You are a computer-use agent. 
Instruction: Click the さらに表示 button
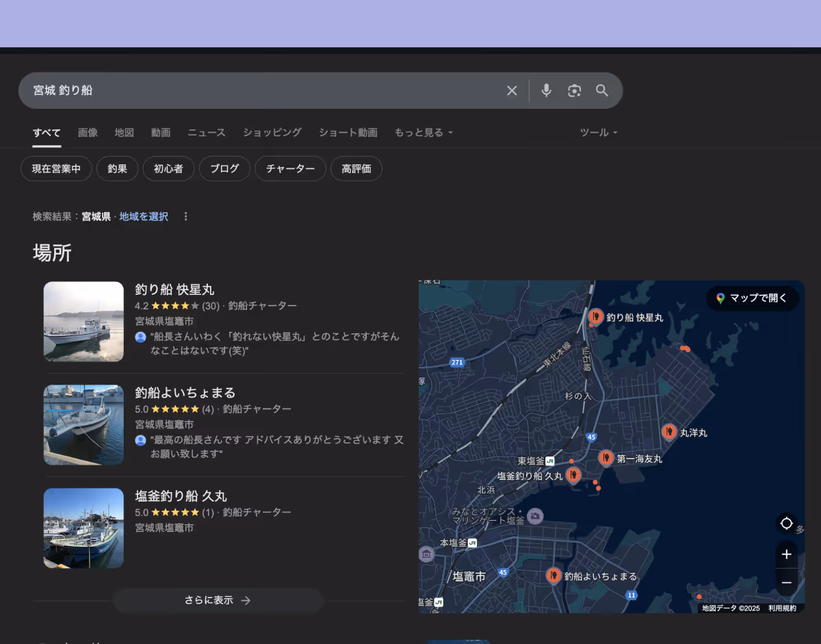coord(218,600)
